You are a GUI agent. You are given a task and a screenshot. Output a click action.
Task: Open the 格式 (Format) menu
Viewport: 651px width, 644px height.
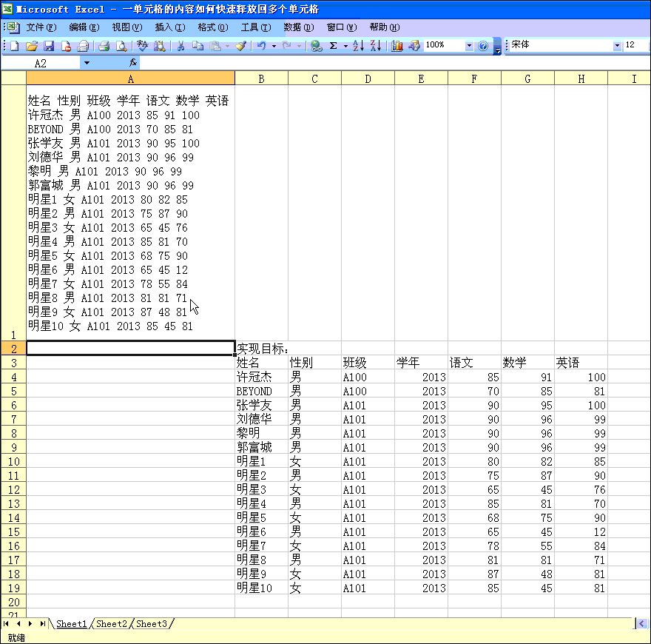(212, 27)
